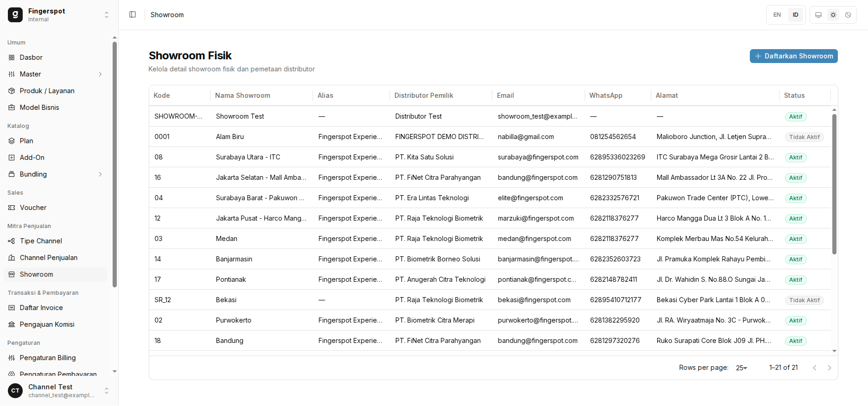Click the sidebar vertical scrollbar

pos(114,165)
